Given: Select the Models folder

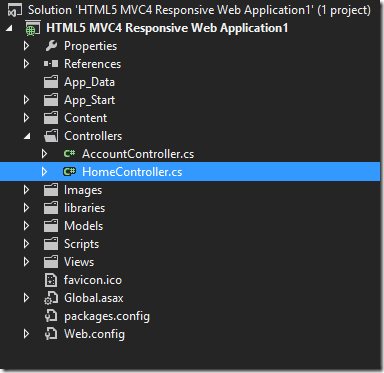Looking at the screenshot, I should pyautogui.click(x=83, y=226).
